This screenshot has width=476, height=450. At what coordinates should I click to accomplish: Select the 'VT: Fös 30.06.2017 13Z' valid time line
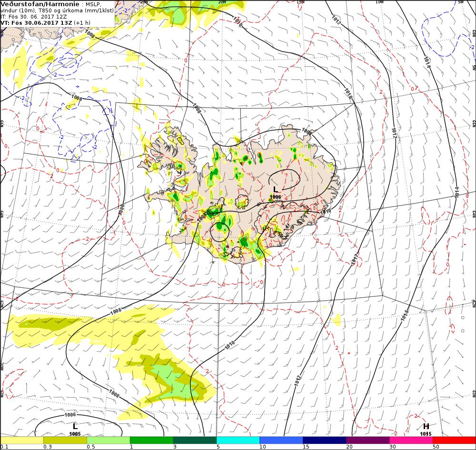tap(36, 23)
